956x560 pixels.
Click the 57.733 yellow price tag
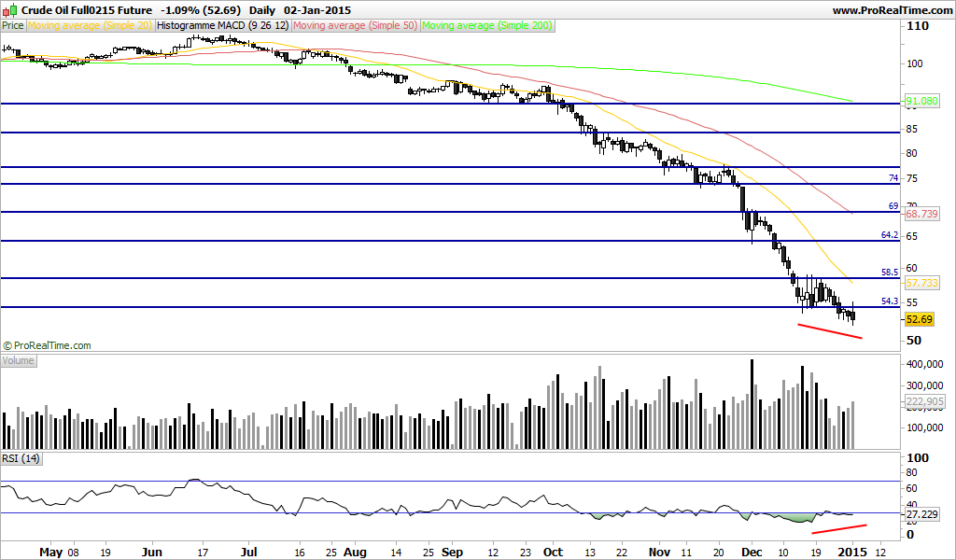click(x=921, y=283)
